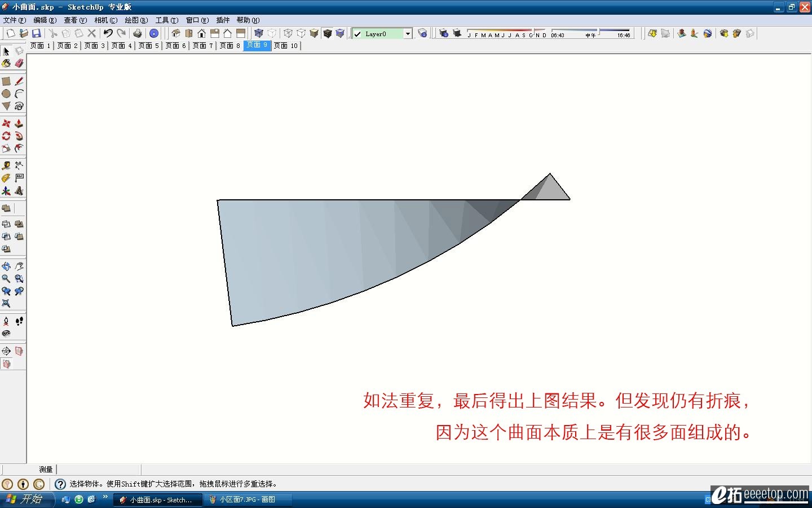
Task: Toggle Hidden Line display style
Action: pyautogui.click(x=301, y=33)
